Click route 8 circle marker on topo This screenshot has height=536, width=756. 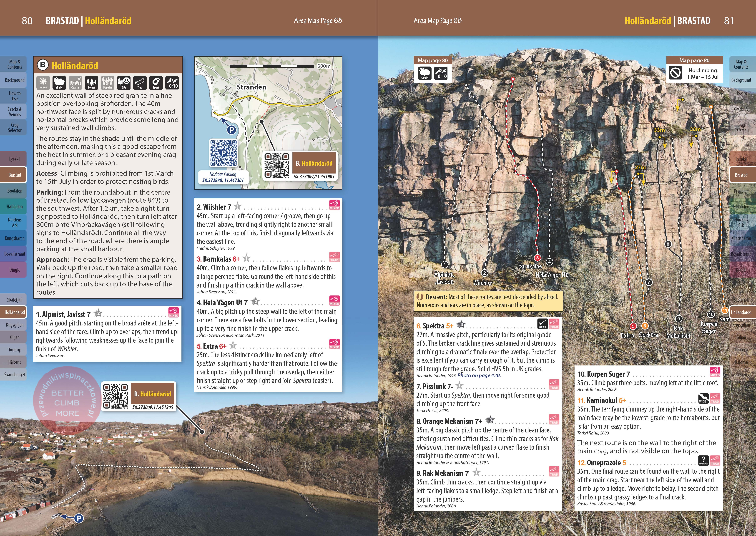point(668,244)
